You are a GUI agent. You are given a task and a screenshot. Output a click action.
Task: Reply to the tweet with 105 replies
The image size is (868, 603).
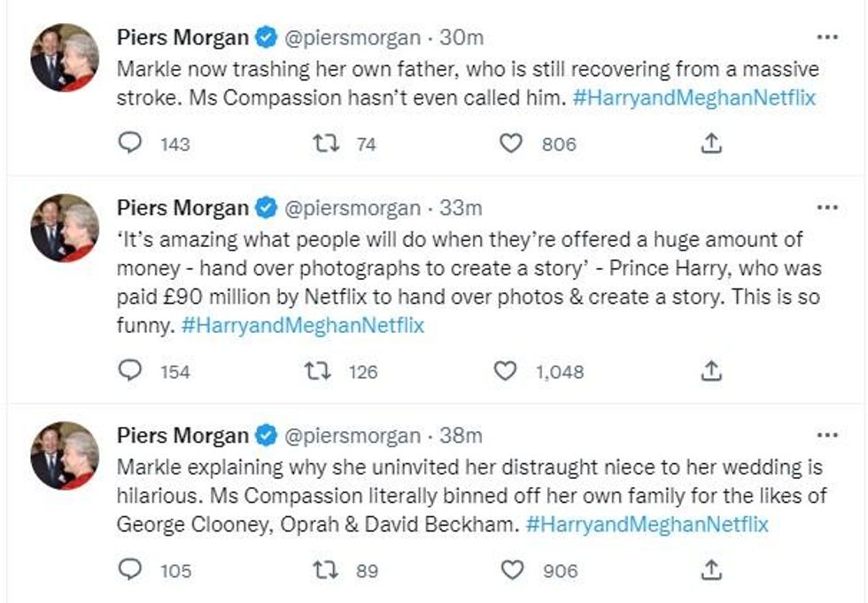130,570
